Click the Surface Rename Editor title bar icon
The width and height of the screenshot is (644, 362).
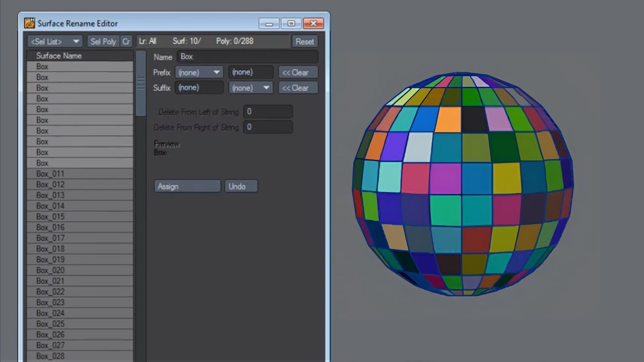[x=30, y=23]
